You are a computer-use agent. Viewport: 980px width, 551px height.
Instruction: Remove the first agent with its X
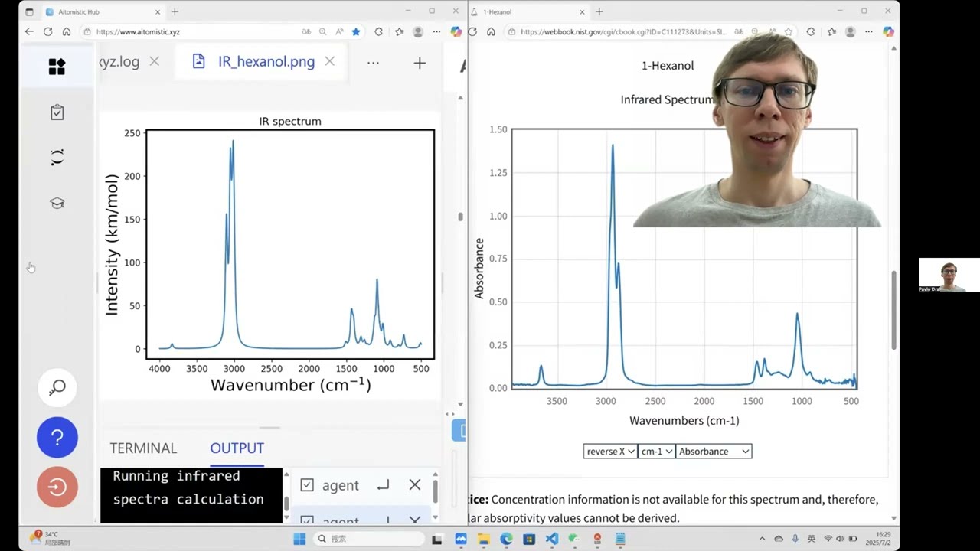[x=415, y=485]
